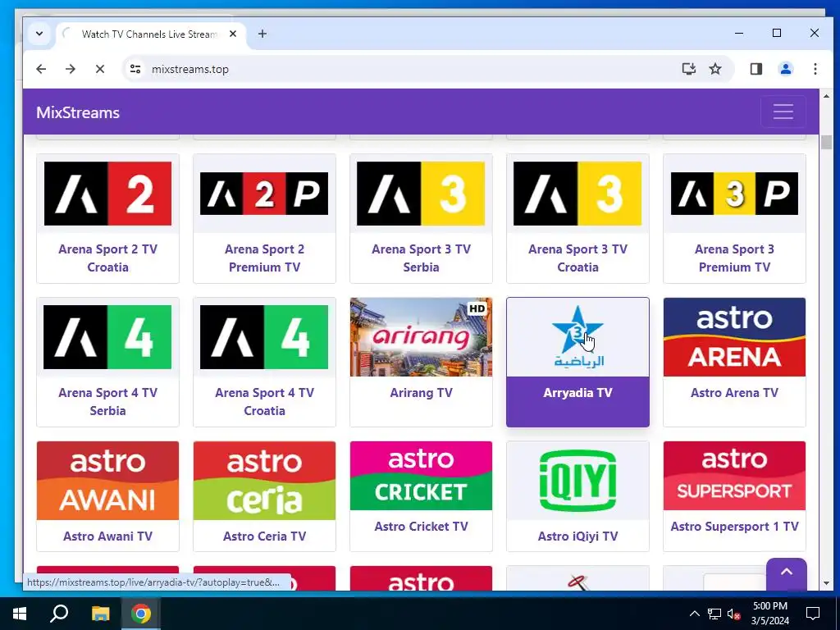Click the Arena Sport 3 Premium TV logo
Screen dimensions: 840x630
734,194
